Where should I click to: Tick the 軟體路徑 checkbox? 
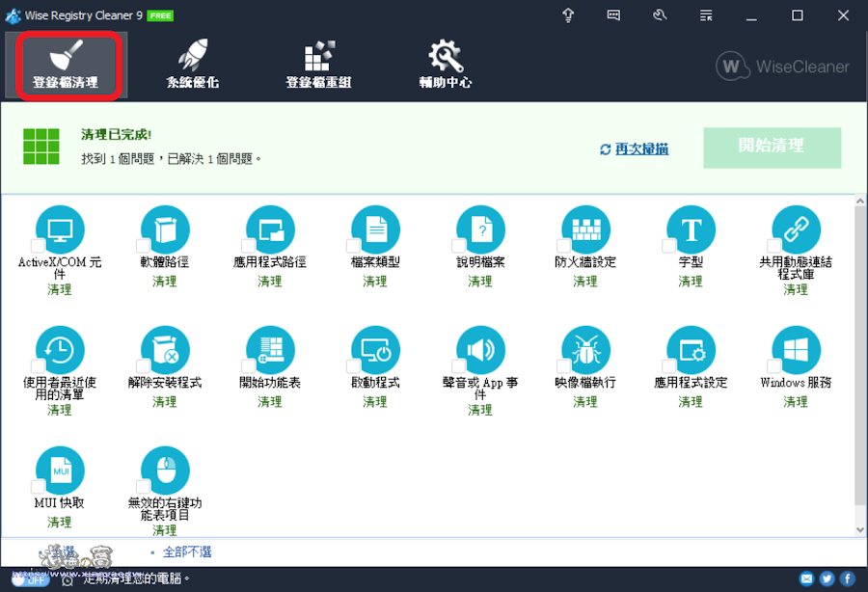(144, 246)
